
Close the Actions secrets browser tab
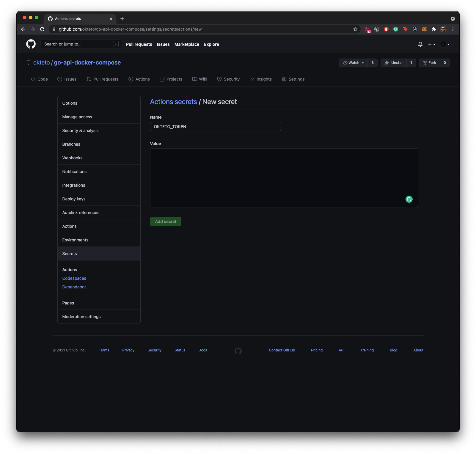[x=111, y=19]
